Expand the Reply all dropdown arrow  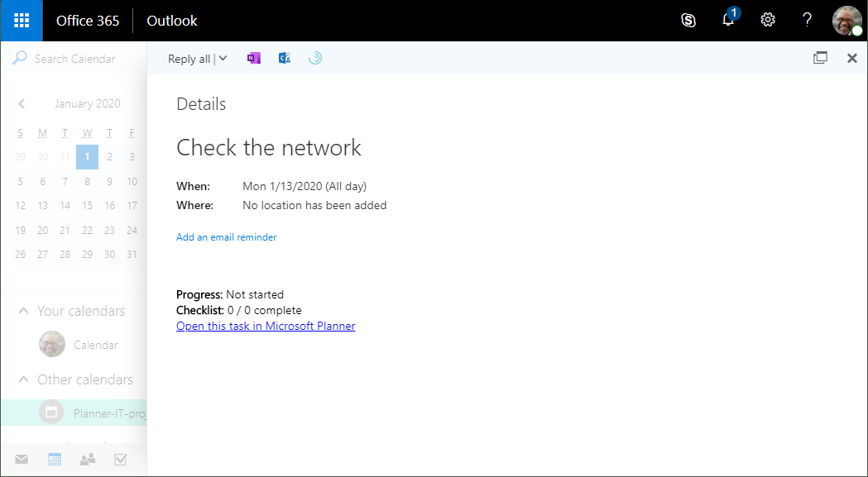click(223, 58)
